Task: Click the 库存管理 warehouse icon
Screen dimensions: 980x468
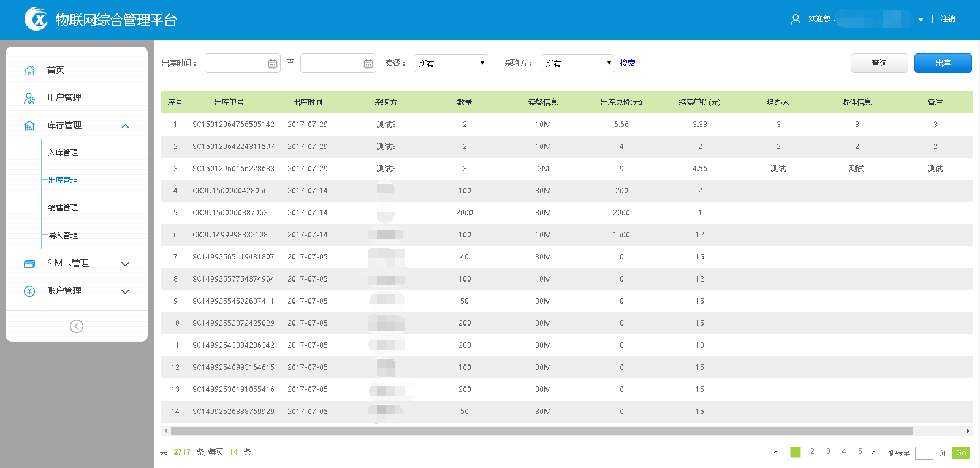Action: pos(29,126)
